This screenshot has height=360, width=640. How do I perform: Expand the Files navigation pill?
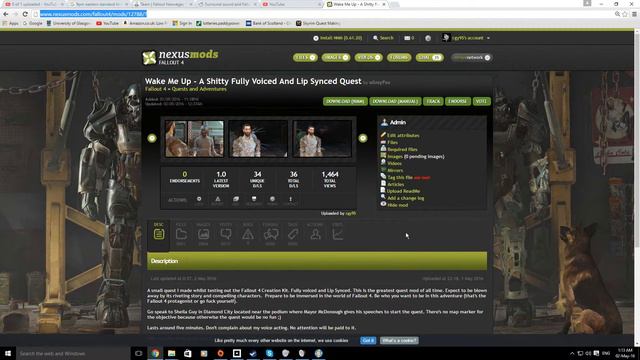coord(305,58)
